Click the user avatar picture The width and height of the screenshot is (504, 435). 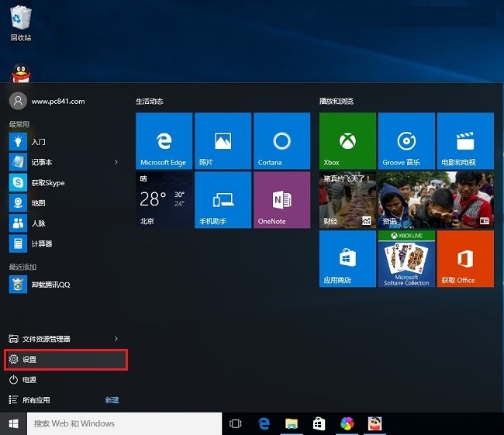pos(18,101)
